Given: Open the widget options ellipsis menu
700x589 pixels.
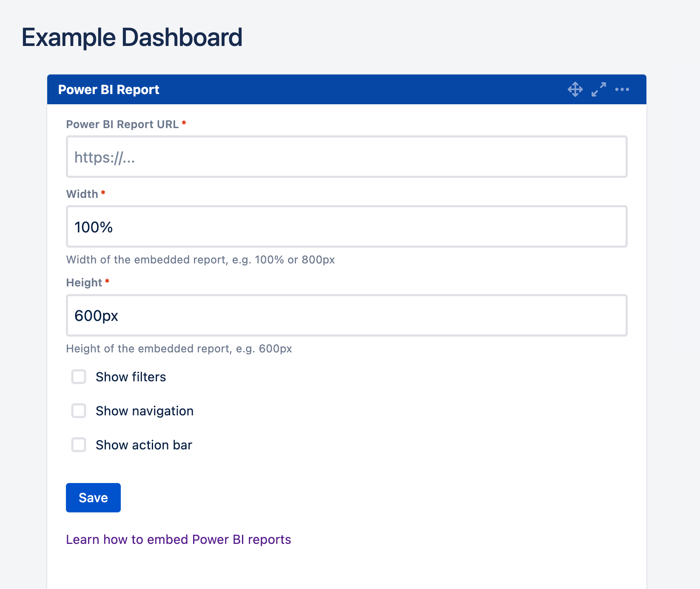Looking at the screenshot, I should (622, 89).
